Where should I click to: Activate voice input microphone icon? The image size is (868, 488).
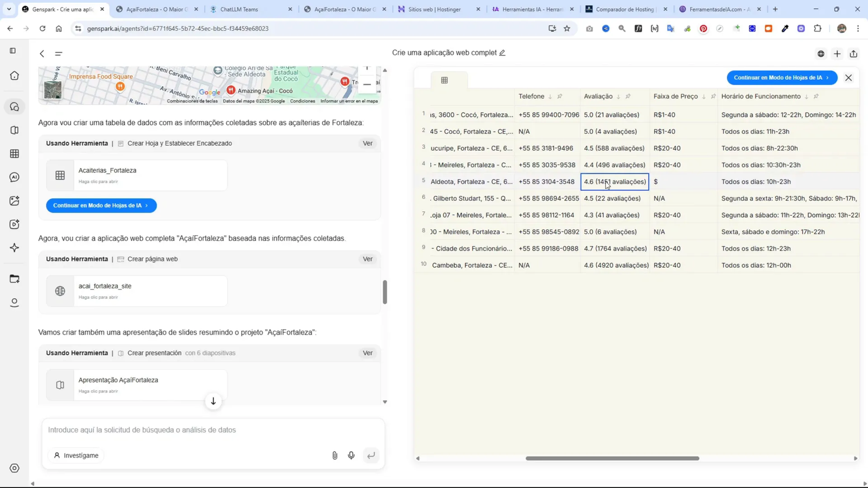click(x=351, y=455)
